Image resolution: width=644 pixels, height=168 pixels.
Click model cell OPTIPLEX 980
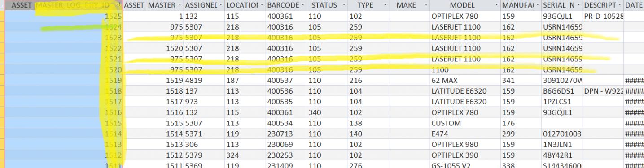click(465, 144)
